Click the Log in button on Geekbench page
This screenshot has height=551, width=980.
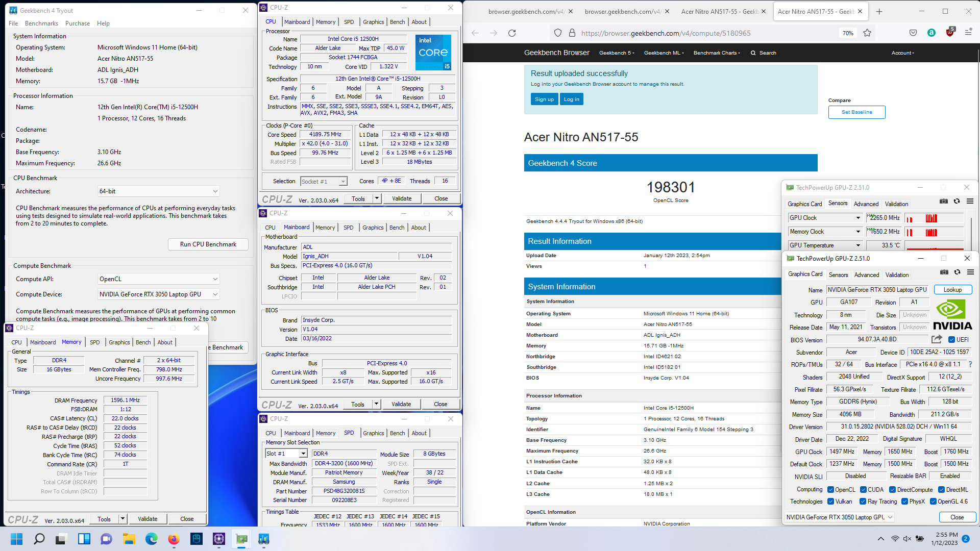[x=572, y=99]
